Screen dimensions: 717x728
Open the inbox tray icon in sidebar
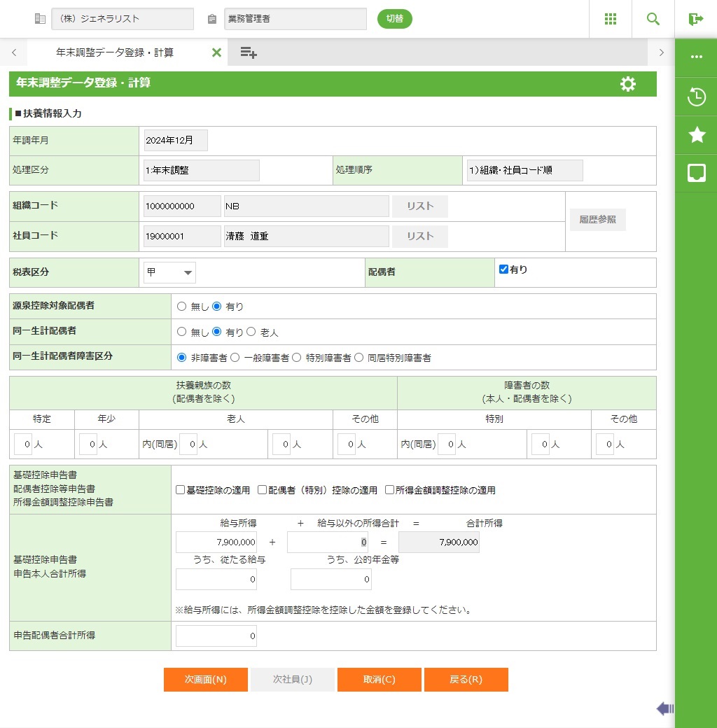(696, 174)
